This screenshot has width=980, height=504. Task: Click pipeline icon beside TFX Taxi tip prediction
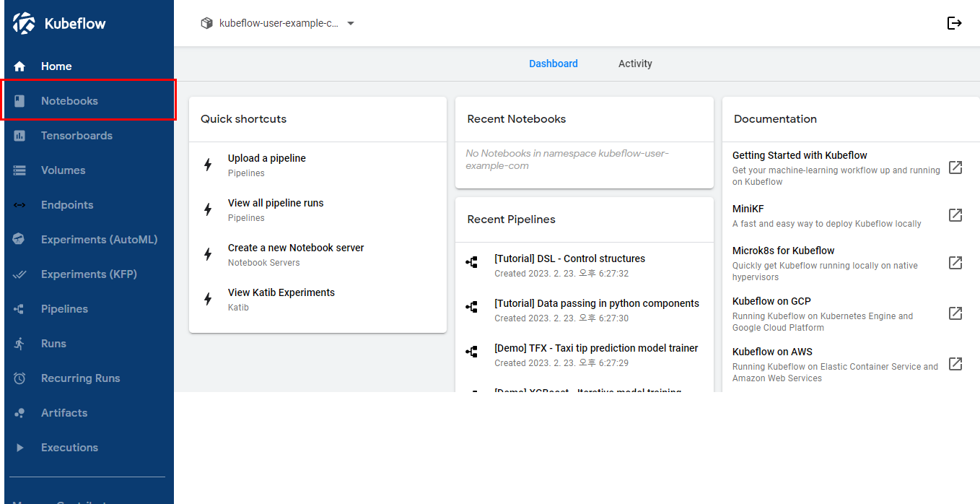472,352
